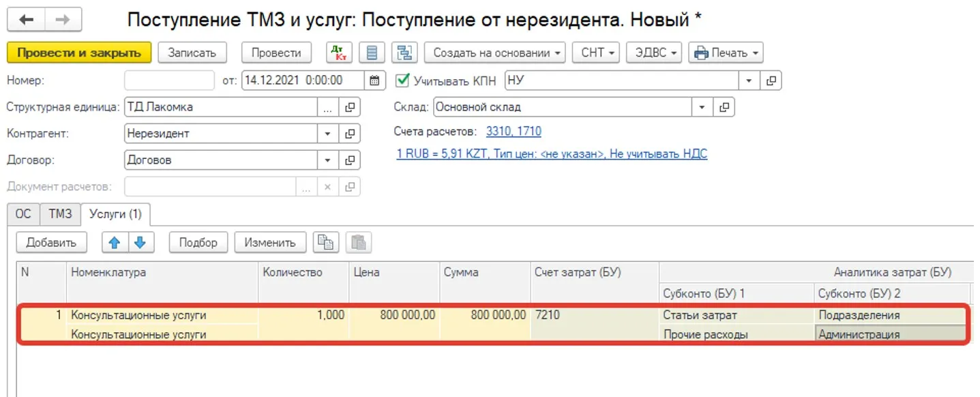Open the related documents structure icon
This screenshot has width=980, height=397.
tap(405, 53)
